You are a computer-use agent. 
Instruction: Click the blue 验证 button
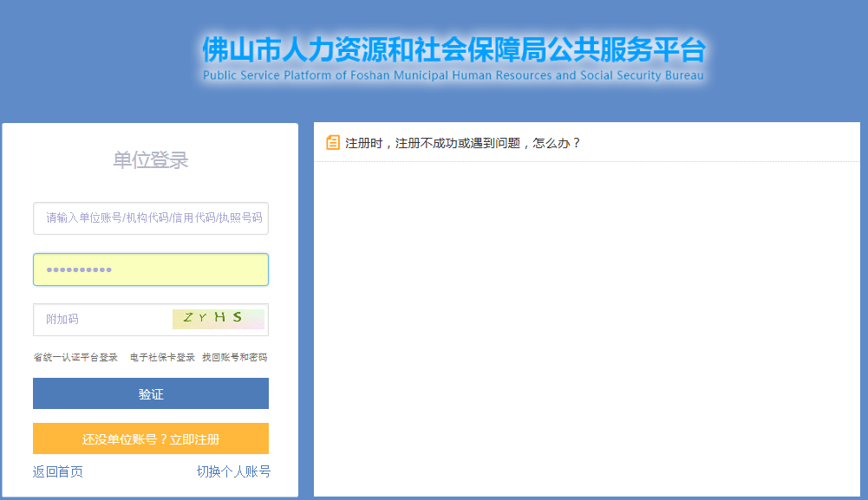click(x=151, y=393)
